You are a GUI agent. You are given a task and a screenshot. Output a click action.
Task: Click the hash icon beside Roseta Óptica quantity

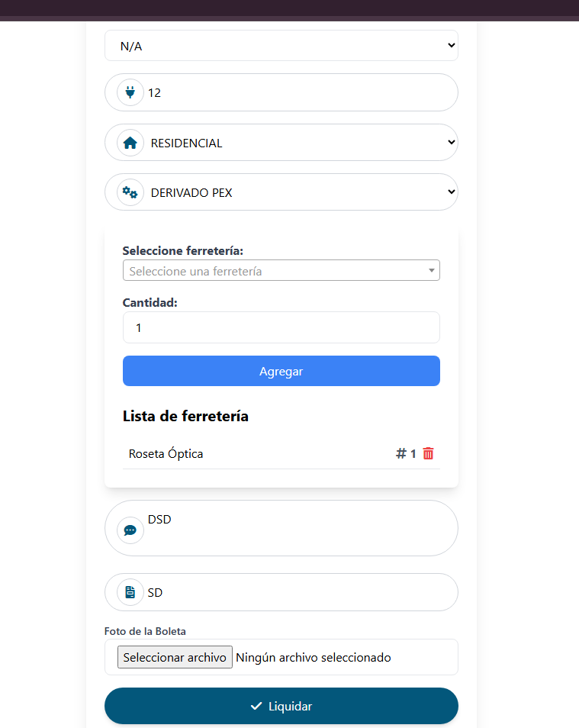401,453
